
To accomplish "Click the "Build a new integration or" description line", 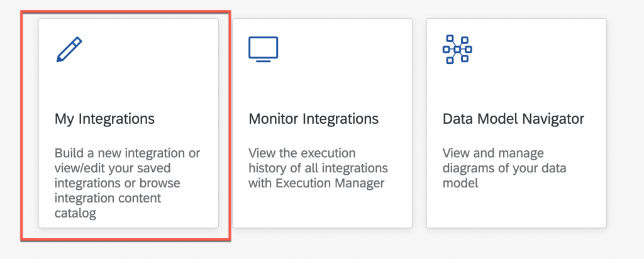I will (127, 153).
